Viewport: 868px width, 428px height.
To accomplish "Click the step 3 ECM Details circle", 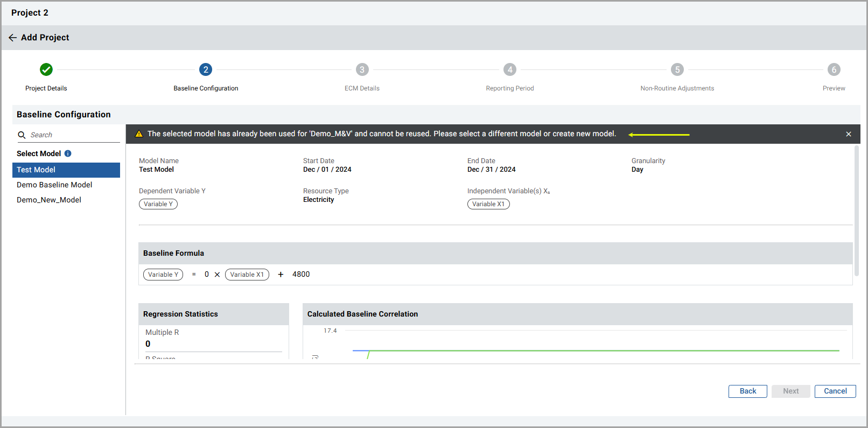I will 362,69.
